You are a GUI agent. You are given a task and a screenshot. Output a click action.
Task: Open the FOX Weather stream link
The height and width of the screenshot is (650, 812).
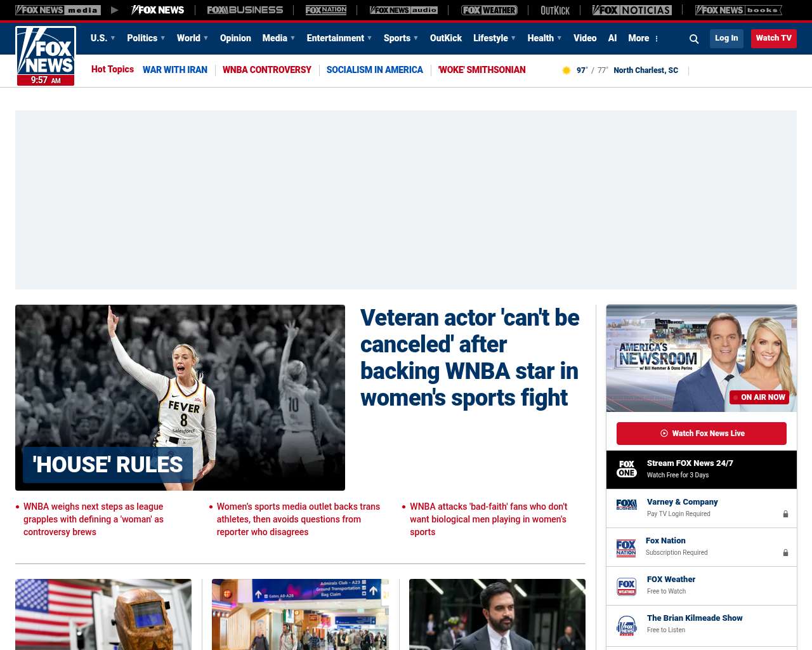point(671,580)
